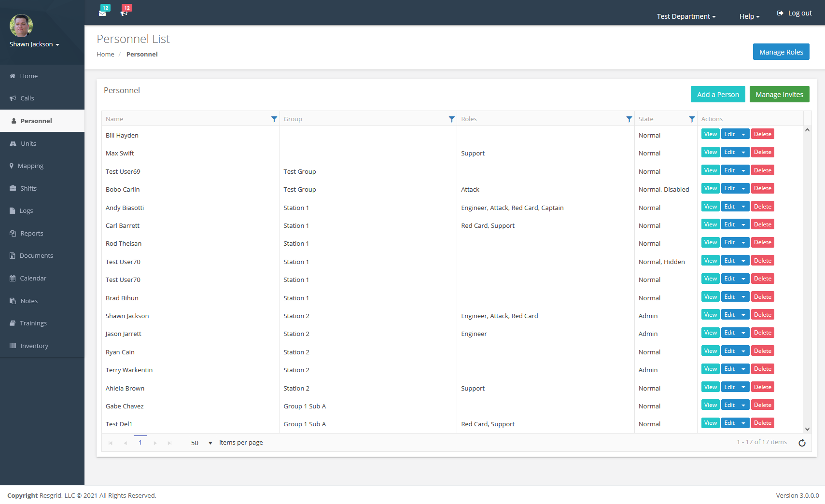Open Units in the sidebar
The image size is (825, 504).
(28, 143)
